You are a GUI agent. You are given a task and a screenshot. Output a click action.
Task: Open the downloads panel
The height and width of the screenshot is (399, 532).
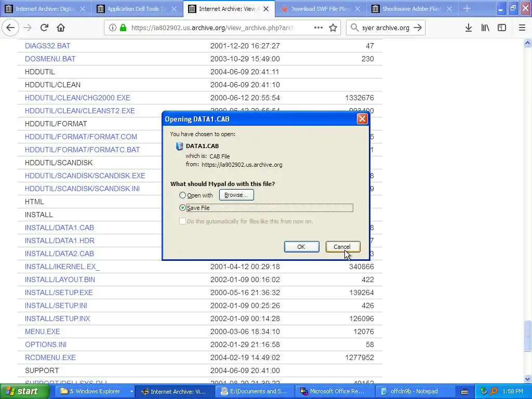469,28
